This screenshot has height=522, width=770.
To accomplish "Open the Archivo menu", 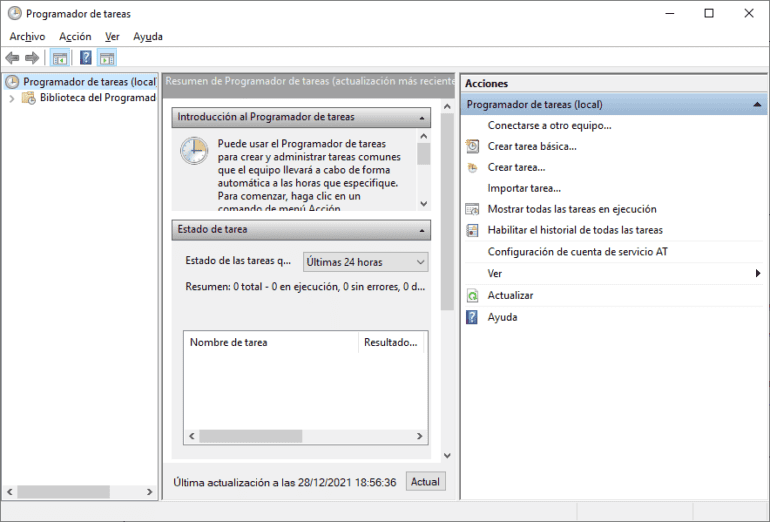I will tap(28, 36).
